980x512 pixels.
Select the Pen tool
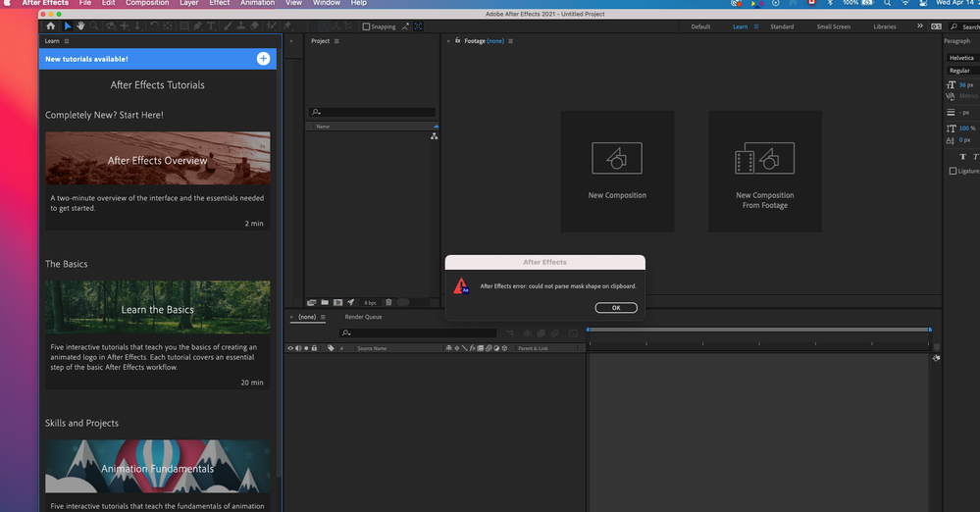click(x=197, y=26)
